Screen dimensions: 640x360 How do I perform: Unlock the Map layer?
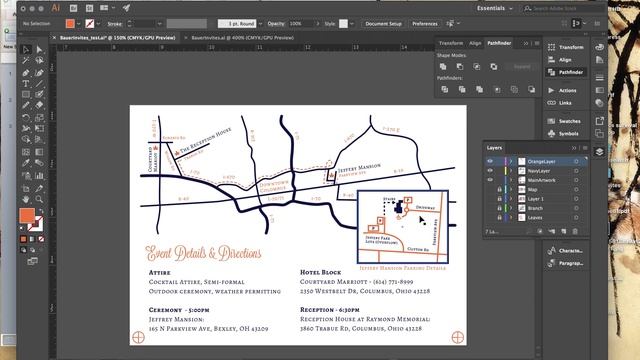tap(499, 189)
